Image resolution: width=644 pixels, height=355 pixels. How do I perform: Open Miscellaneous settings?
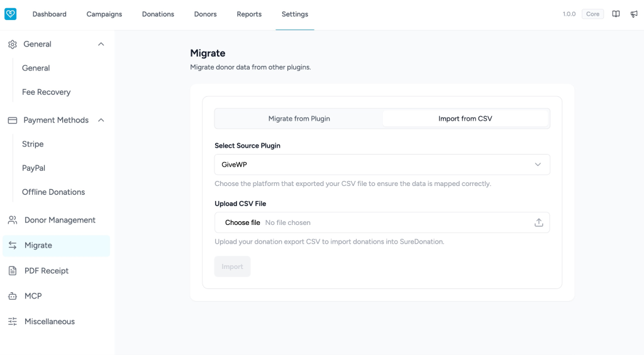(56, 321)
